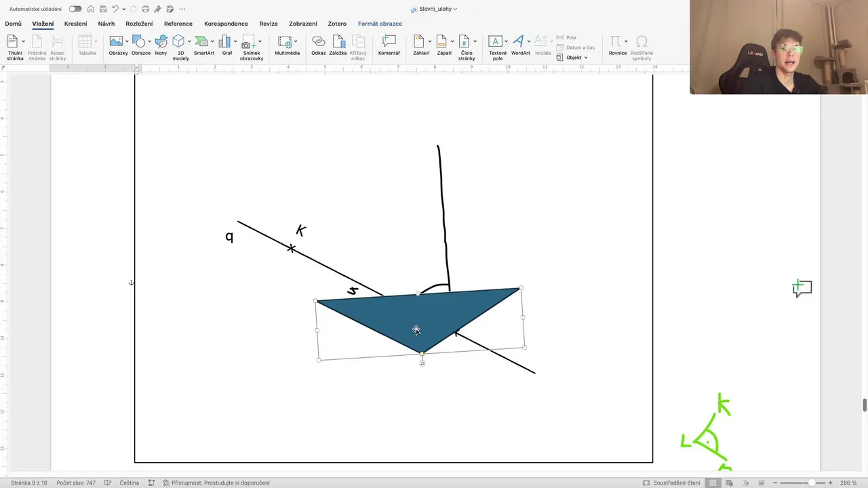Open the Revize tab
Screen dimensions: 868x488
[269, 24]
